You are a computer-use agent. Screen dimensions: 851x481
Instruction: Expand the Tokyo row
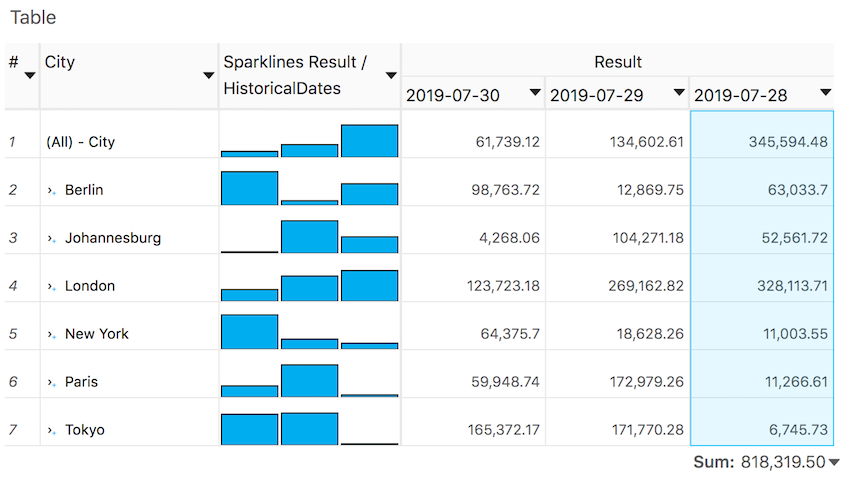tap(51, 431)
